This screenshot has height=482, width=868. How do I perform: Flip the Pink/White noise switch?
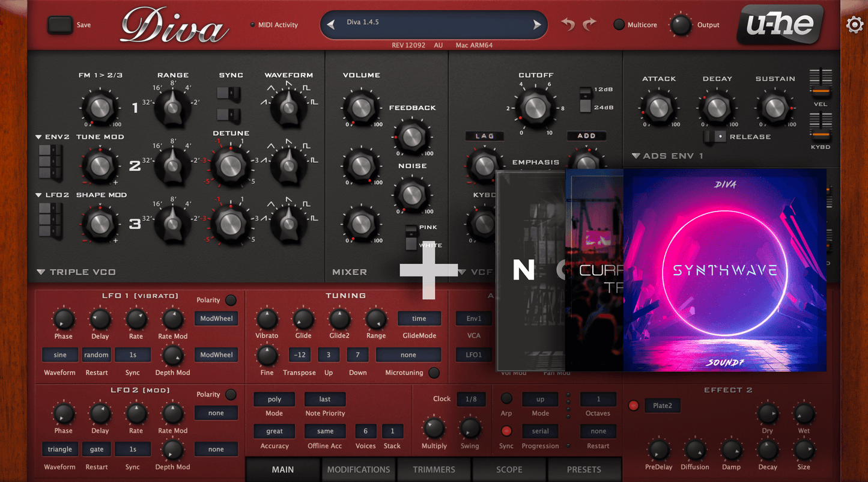[x=411, y=237]
